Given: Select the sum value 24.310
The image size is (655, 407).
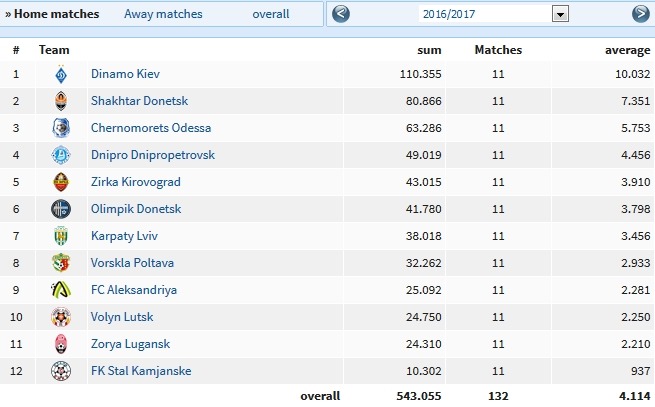Looking at the screenshot, I should (x=424, y=344).
